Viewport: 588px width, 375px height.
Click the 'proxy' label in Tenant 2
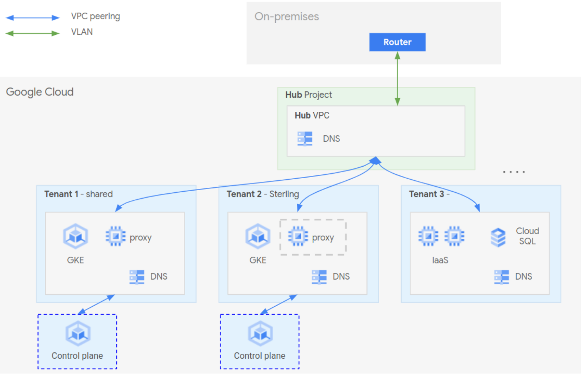[323, 238]
